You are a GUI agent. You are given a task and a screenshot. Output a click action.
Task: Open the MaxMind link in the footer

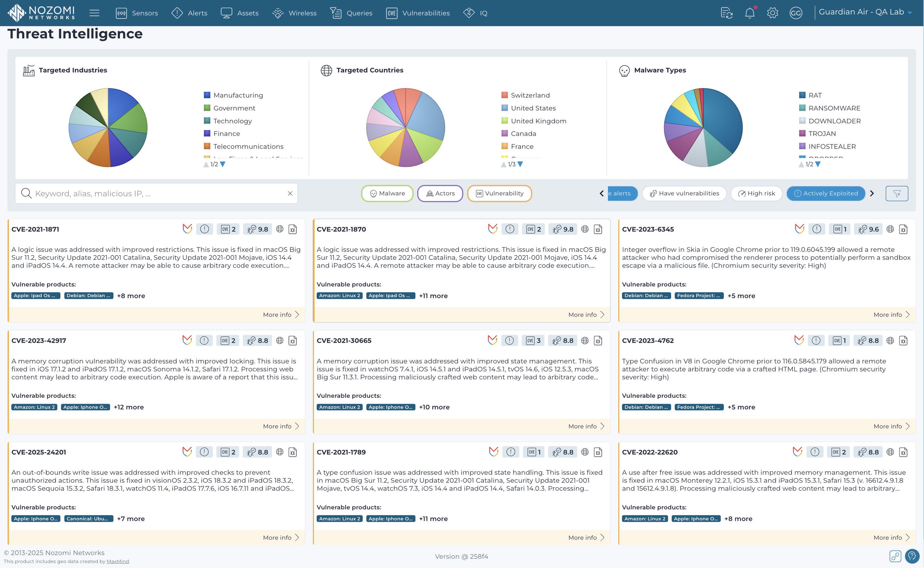[x=118, y=561]
